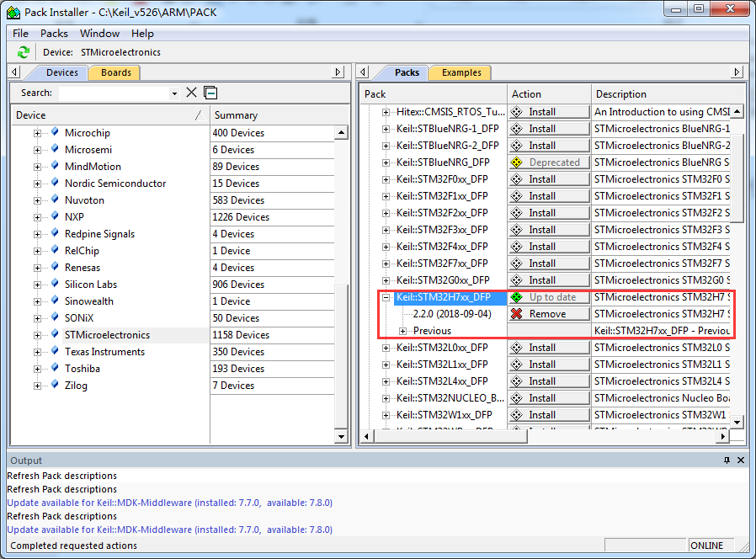Install the Keil::STM32F7xx_DFP pack
The width and height of the screenshot is (756, 559).
[549, 264]
